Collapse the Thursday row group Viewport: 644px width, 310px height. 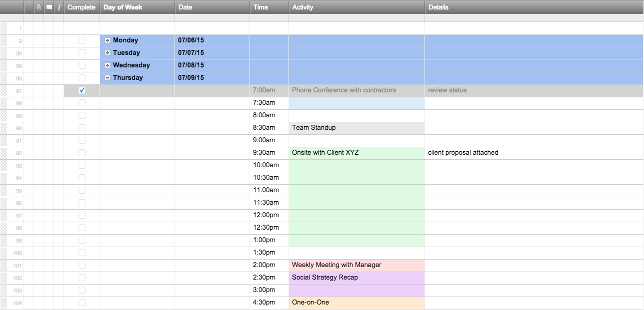pyautogui.click(x=108, y=77)
